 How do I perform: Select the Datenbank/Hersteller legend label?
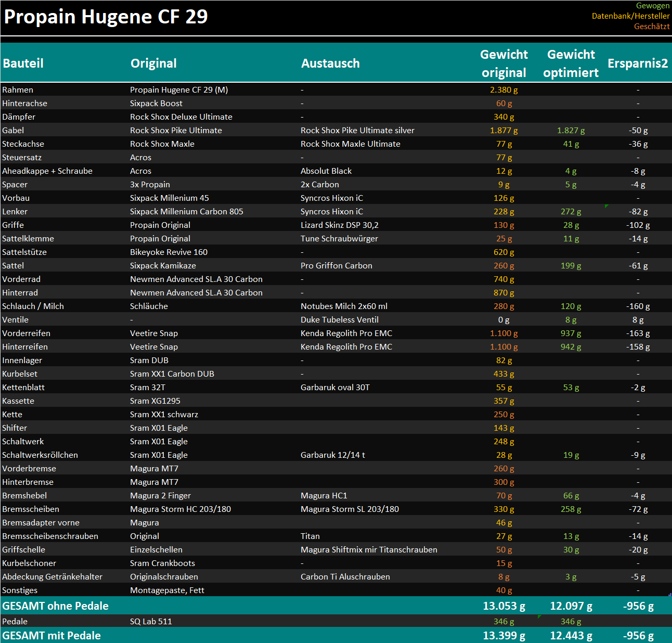pyautogui.click(x=631, y=16)
